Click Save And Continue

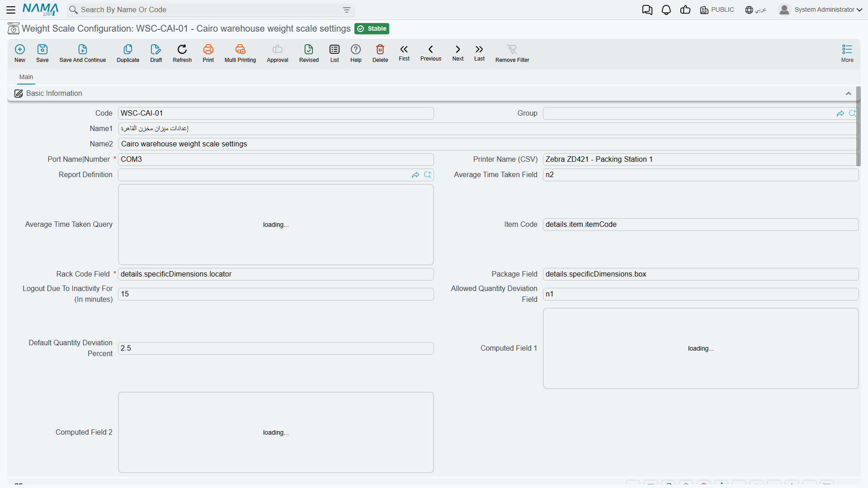click(x=83, y=53)
